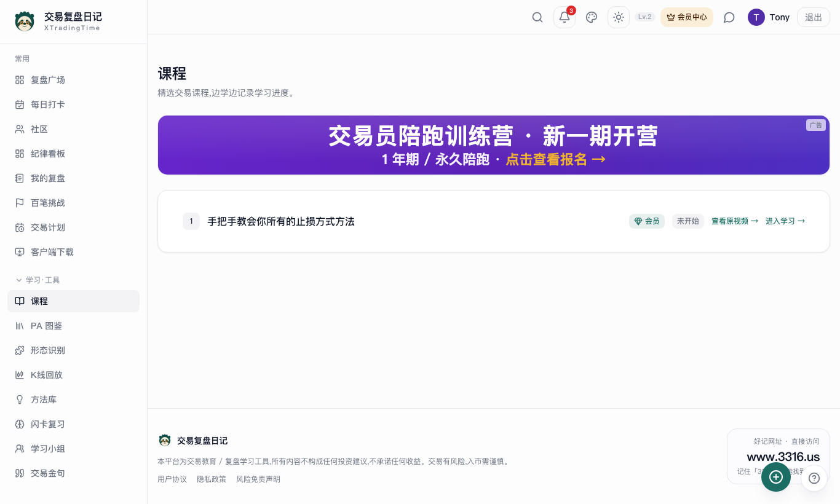This screenshot has height=504, width=840.
Task: Open 风险免责声明 footer link
Action: 258,479
